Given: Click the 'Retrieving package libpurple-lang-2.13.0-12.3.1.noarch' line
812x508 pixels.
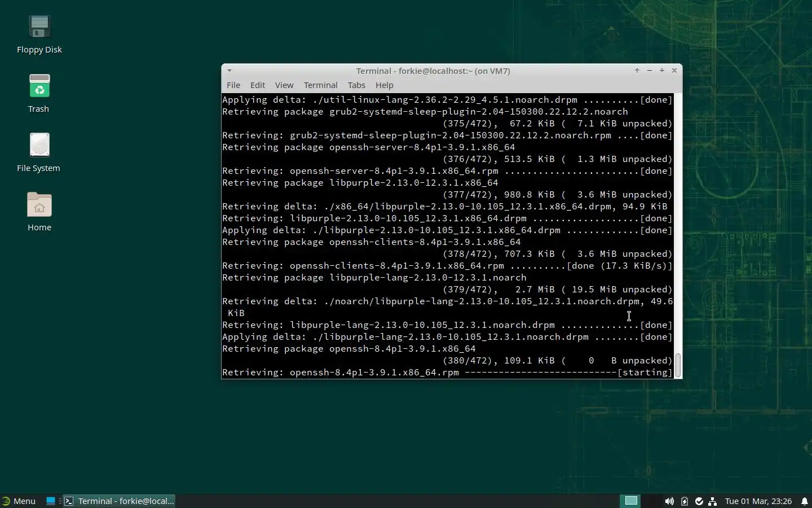Looking at the screenshot, I should [374, 278].
